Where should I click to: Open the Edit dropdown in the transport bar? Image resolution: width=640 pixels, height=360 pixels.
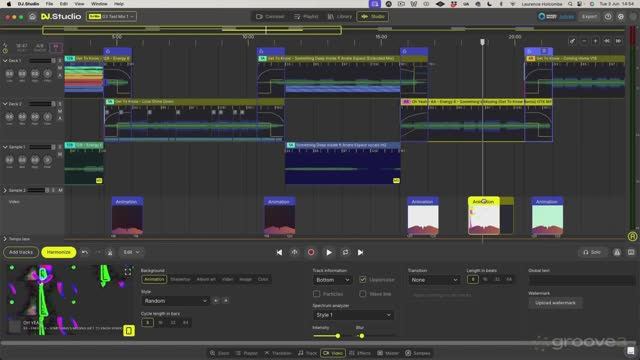131,253
